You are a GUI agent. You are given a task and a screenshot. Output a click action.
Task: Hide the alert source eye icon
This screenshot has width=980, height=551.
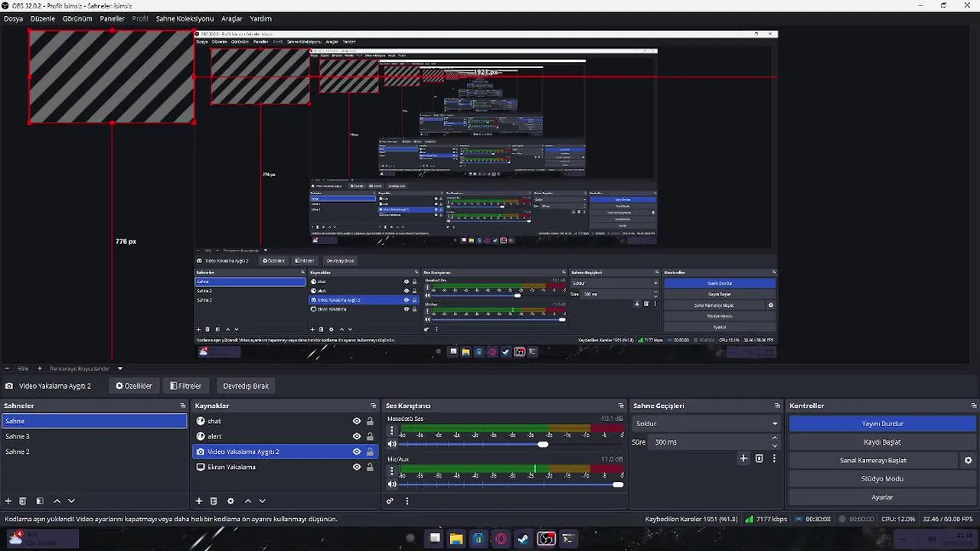click(357, 436)
